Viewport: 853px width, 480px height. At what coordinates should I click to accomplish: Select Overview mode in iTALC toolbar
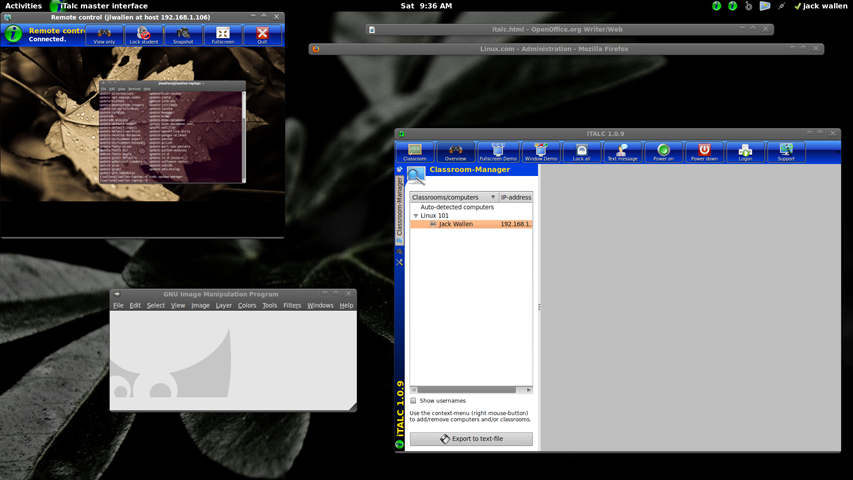click(x=455, y=152)
